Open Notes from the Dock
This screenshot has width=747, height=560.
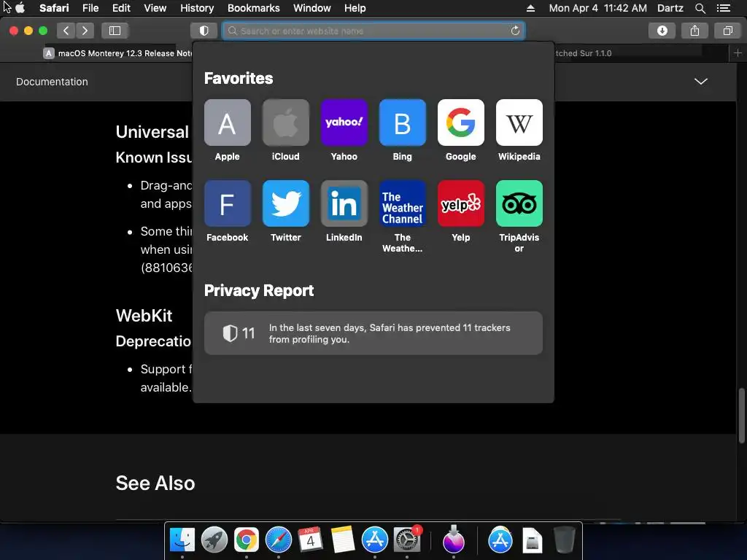343,540
